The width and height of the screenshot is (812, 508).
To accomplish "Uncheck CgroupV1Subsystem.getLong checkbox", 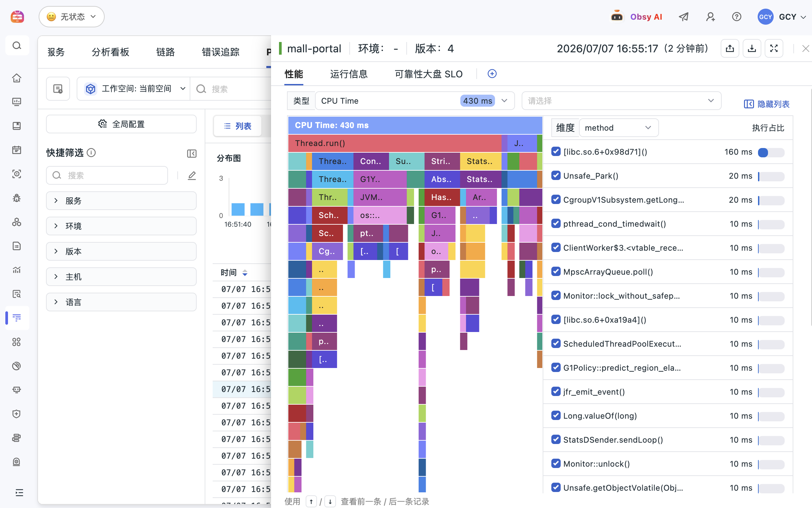I will [556, 200].
